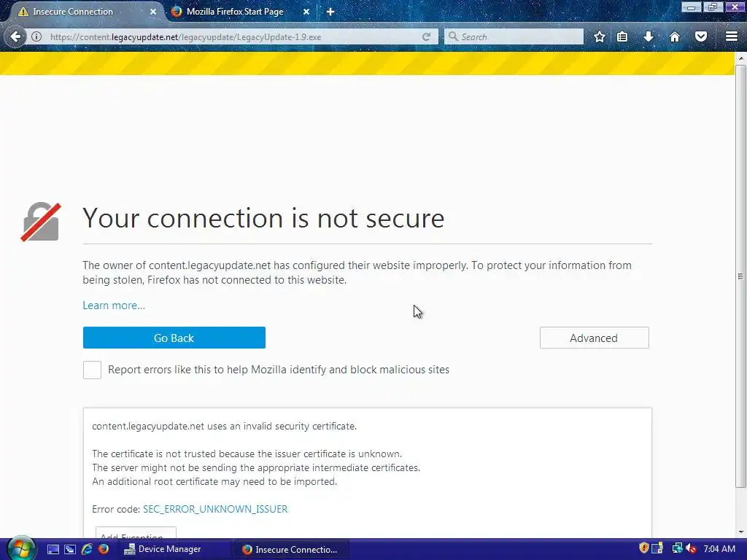Switch to Mozilla Firefox Start Page tab
This screenshot has height=560, width=747.
pyautogui.click(x=235, y=12)
